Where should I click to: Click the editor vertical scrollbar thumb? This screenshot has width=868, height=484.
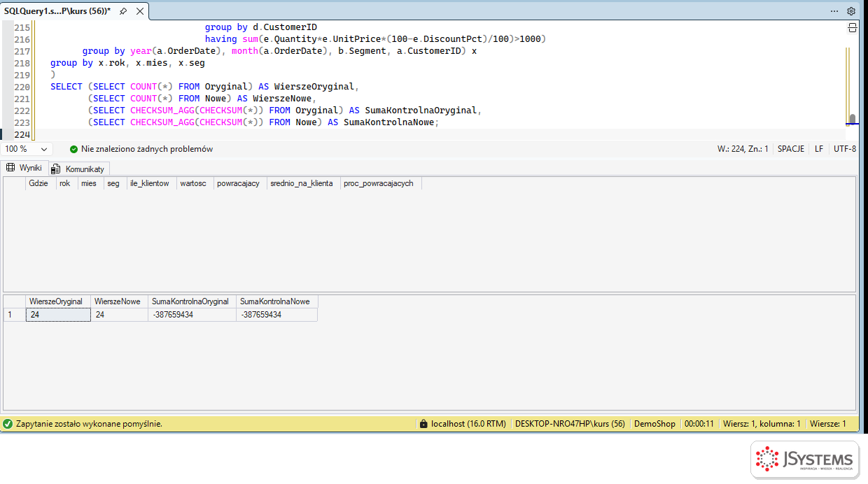tap(852, 120)
